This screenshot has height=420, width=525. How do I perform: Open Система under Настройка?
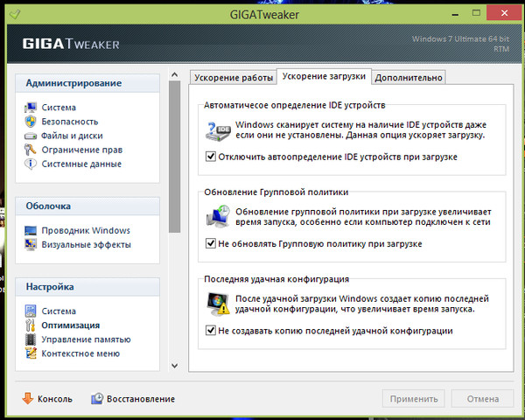(x=59, y=311)
